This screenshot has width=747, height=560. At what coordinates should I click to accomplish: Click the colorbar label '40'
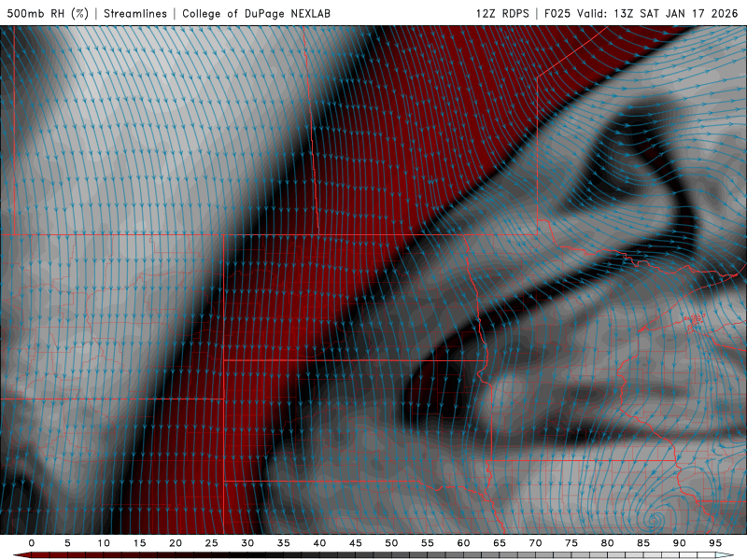(x=319, y=543)
